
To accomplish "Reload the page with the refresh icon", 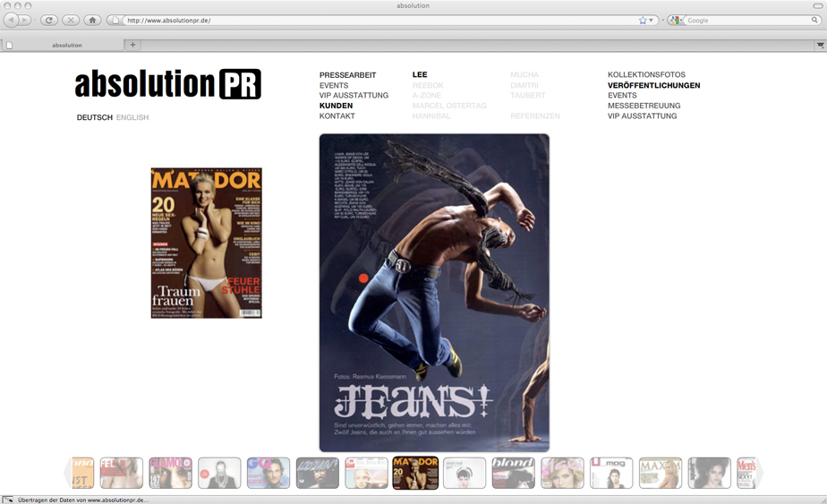I will pyautogui.click(x=49, y=20).
